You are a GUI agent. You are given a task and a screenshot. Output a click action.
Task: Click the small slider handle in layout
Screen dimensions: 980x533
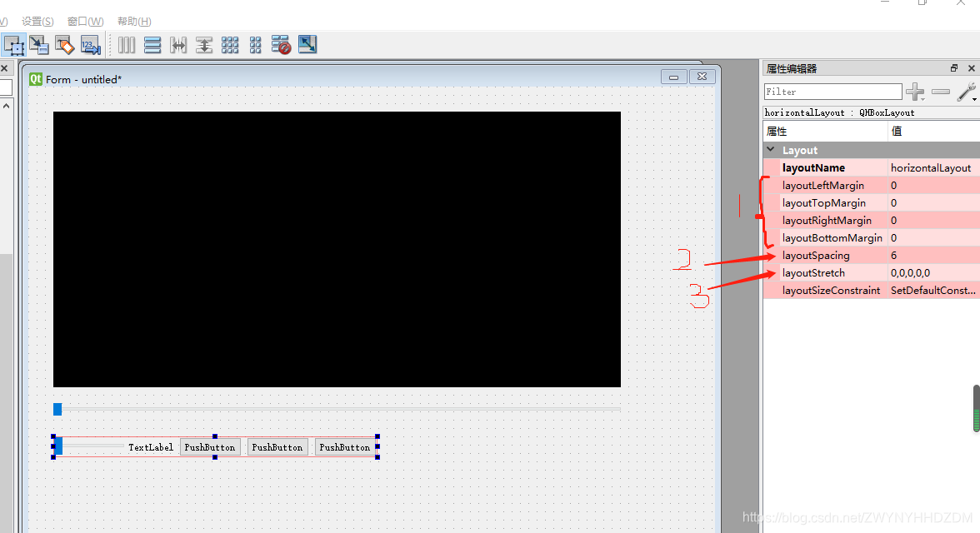click(x=58, y=446)
